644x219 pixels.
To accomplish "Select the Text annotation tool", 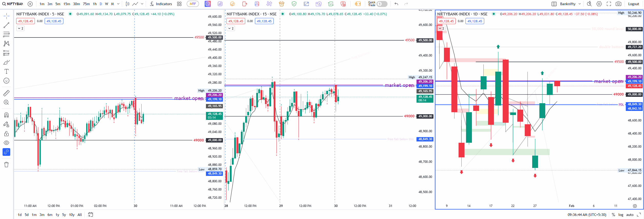I will 6,71.
